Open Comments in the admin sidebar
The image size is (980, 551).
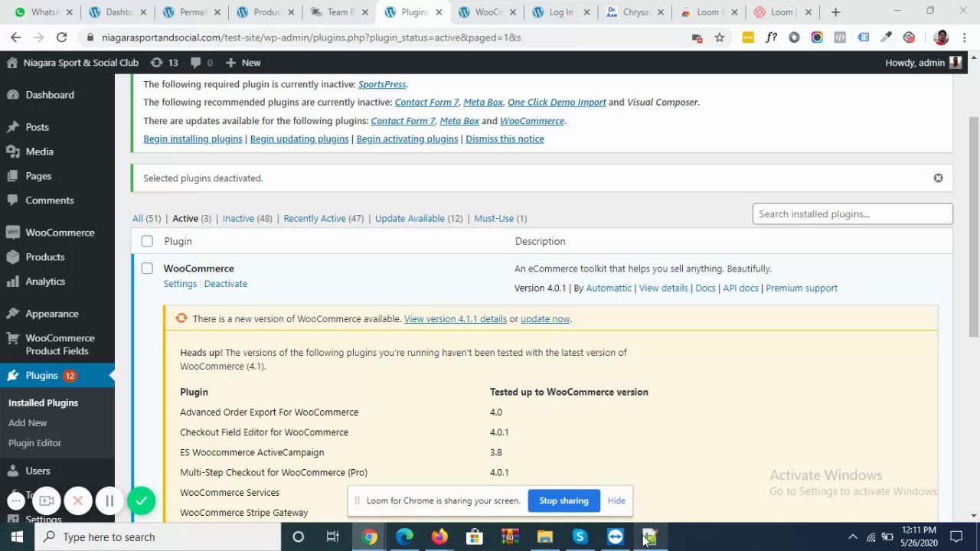49,201
